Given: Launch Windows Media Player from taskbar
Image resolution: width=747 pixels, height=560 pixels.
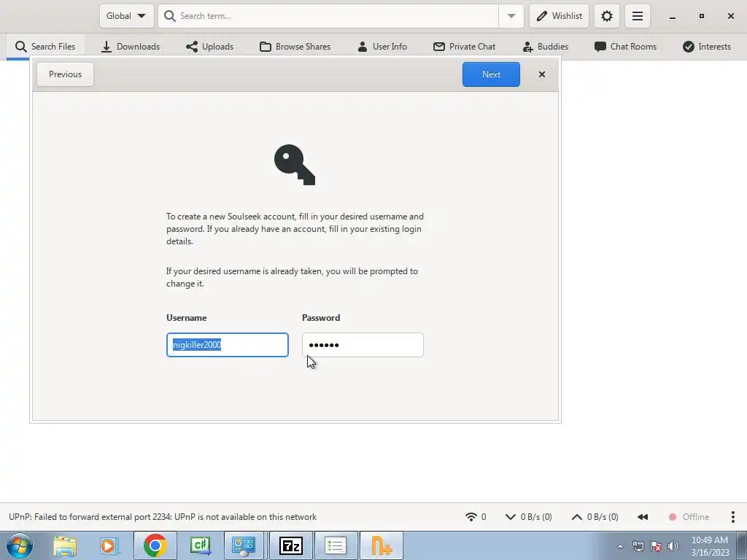Looking at the screenshot, I should tap(109, 545).
